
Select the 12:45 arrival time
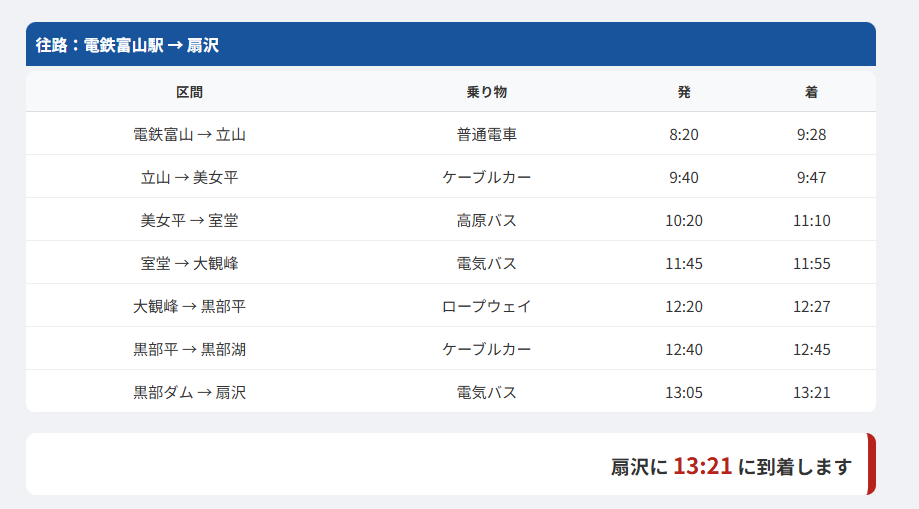pyautogui.click(x=811, y=349)
